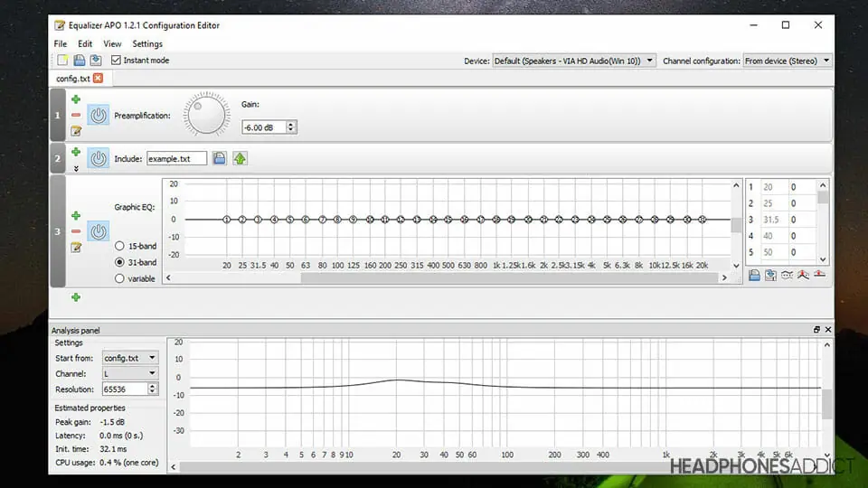This screenshot has height=488, width=868.
Task: Click the Include file name input field
Action: (176, 159)
